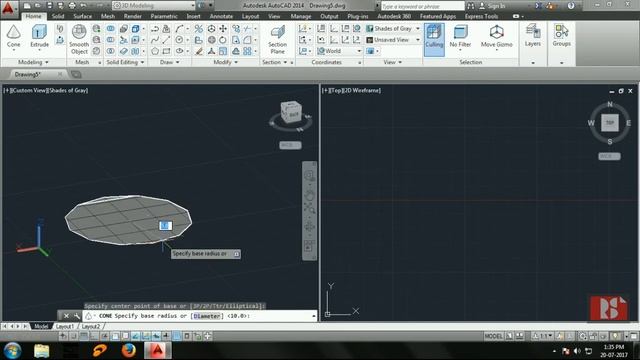Click the Erase tool in Modify panel
The width and height of the screenshot is (640, 360).
(198, 51)
